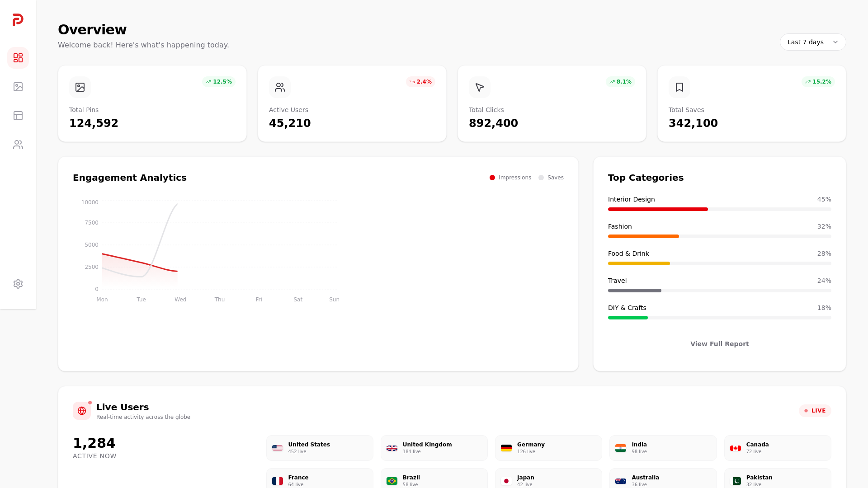Screen dimensions: 868x488
Task: Open the Last 7 days dropdown
Action: point(813,42)
